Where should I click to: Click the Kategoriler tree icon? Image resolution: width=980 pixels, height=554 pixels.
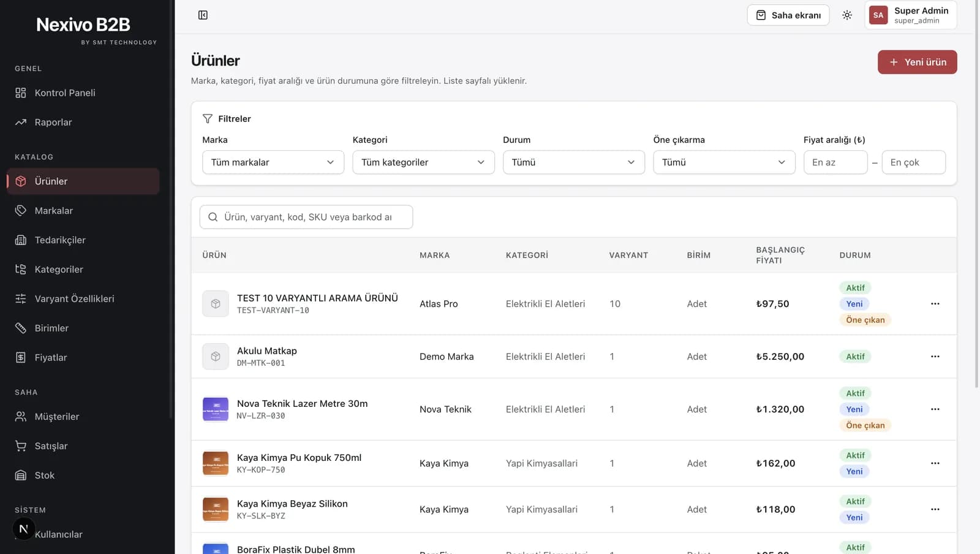coord(21,269)
